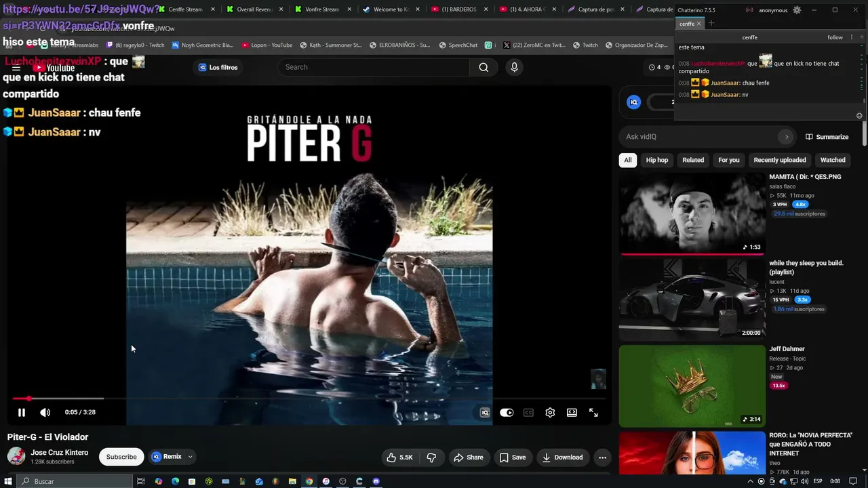Pause the YouTube video

click(22, 412)
